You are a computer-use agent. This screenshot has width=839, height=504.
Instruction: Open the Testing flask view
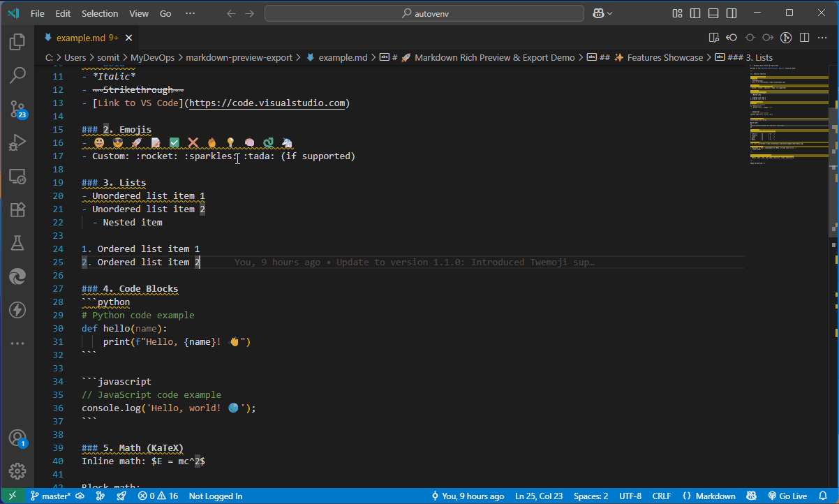(x=17, y=243)
